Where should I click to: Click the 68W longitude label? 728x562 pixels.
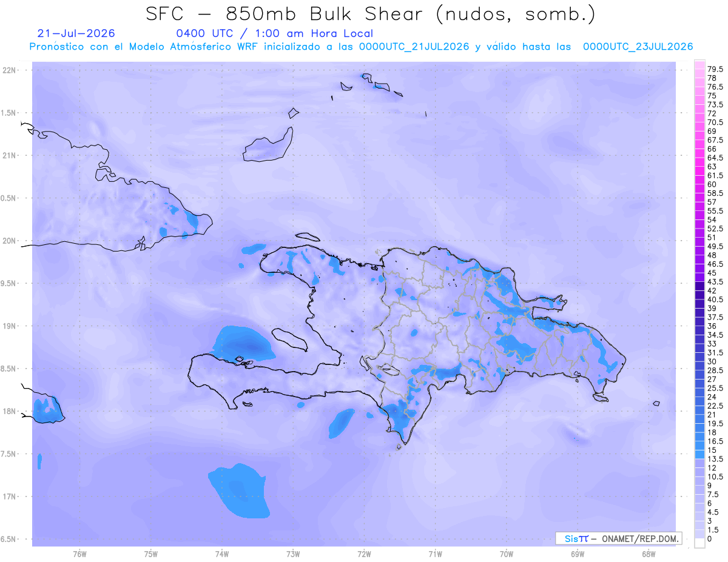tap(649, 554)
